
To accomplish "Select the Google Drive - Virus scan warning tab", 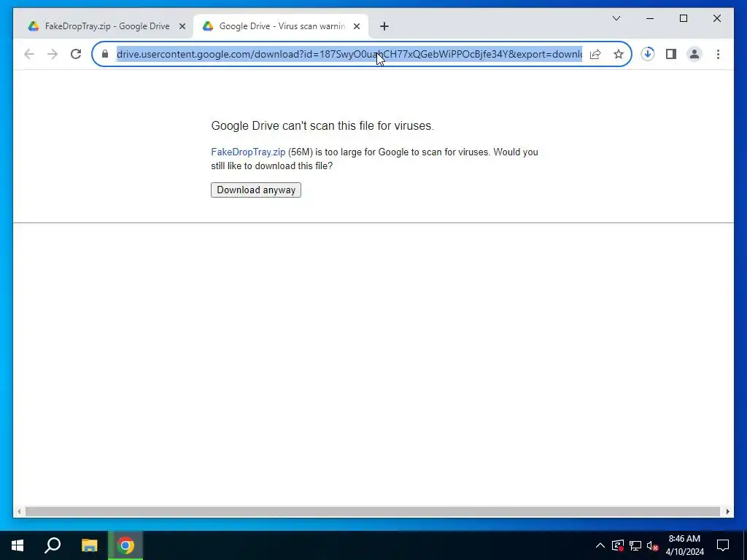I will [281, 26].
